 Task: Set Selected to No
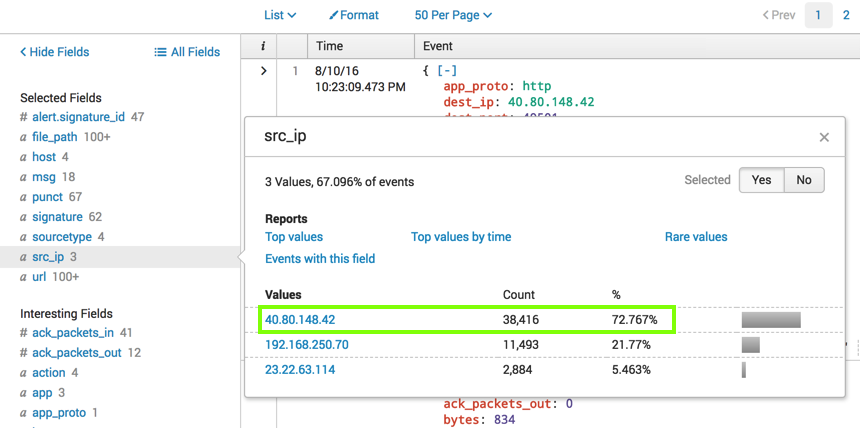(804, 180)
